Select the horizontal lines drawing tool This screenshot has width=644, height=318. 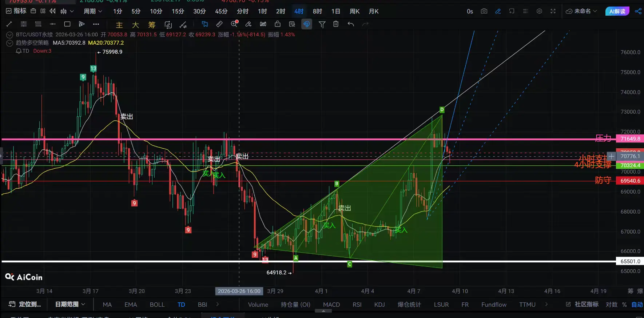tap(38, 24)
